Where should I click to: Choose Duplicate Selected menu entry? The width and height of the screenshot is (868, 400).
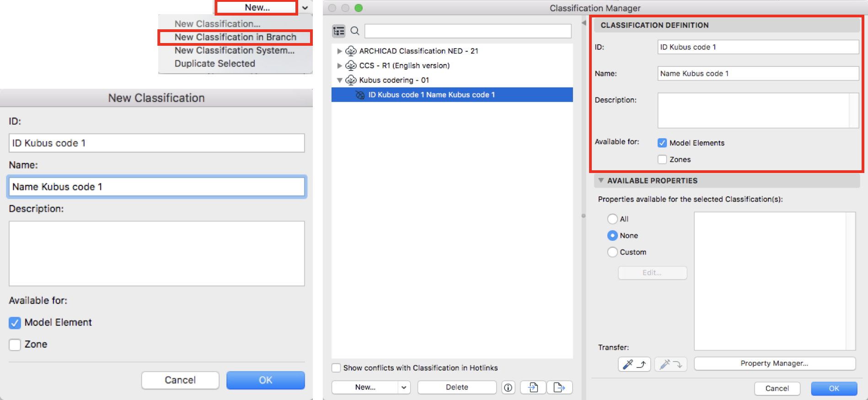point(214,64)
